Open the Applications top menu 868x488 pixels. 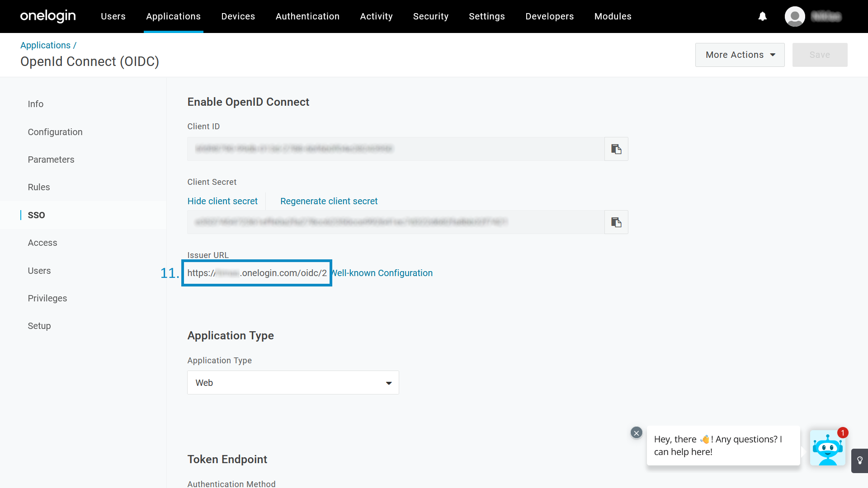[x=174, y=16]
